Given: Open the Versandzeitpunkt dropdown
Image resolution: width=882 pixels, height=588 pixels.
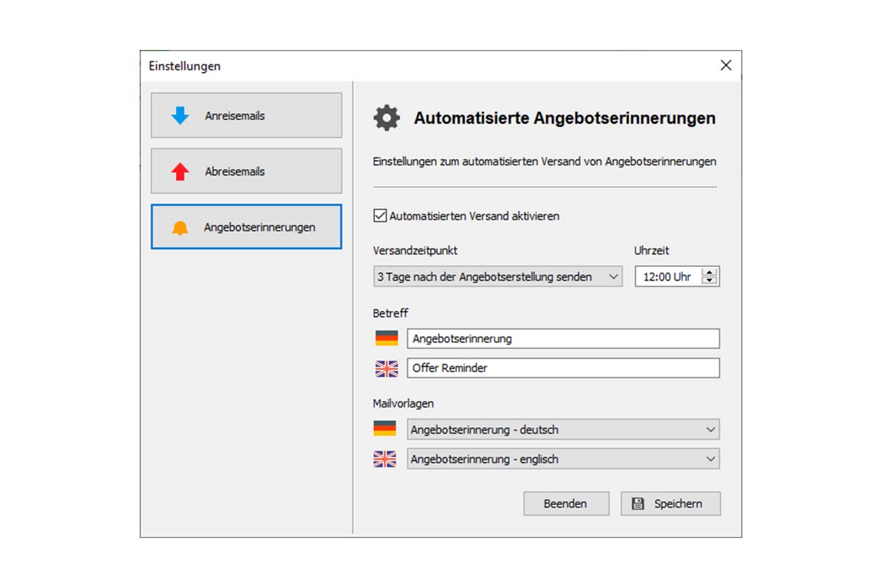Looking at the screenshot, I should click(498, 277).
